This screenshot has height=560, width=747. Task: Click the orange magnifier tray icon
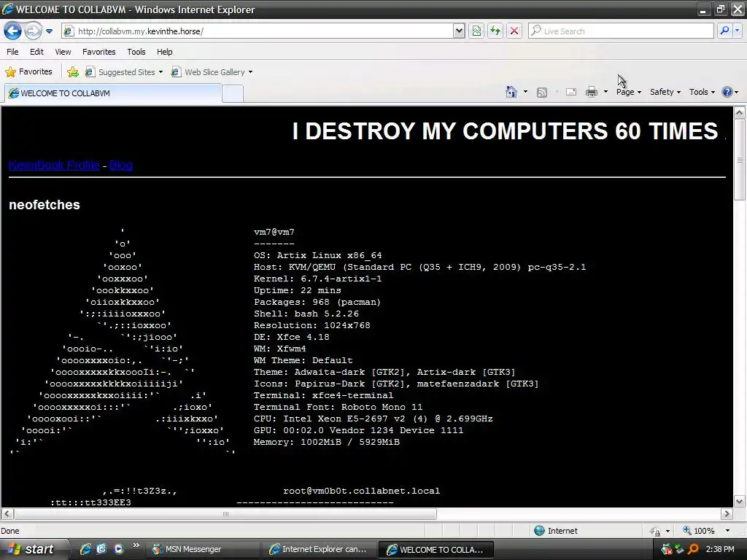693,550
